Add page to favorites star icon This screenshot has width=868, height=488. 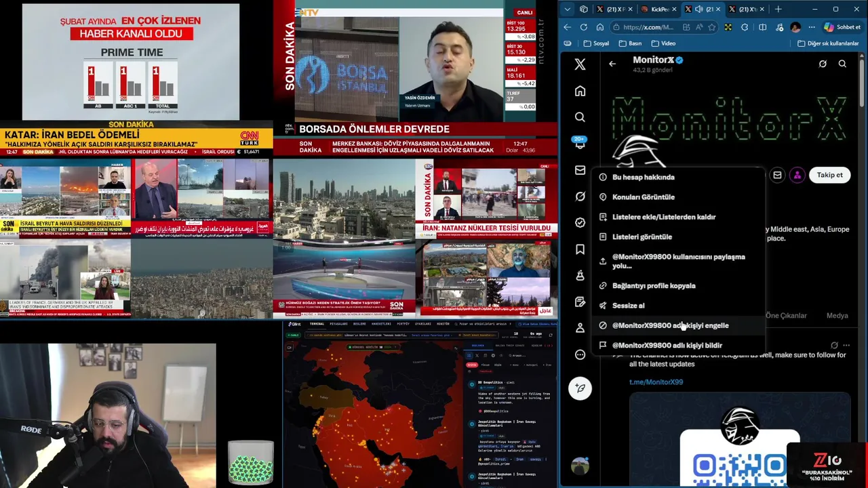point(711,27)
